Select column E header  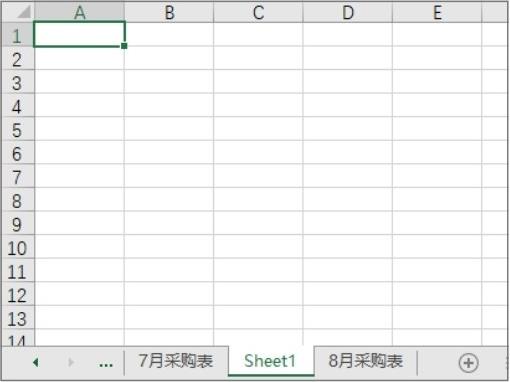(437, 12)
